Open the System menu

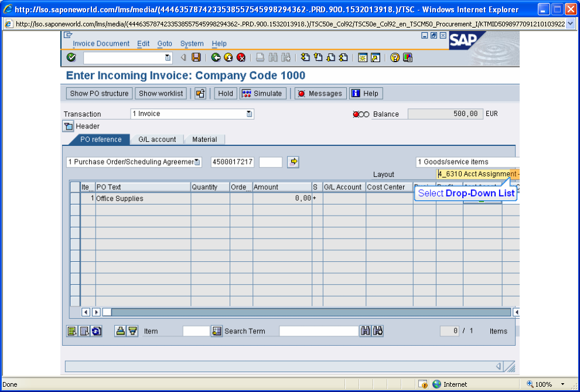192,43
